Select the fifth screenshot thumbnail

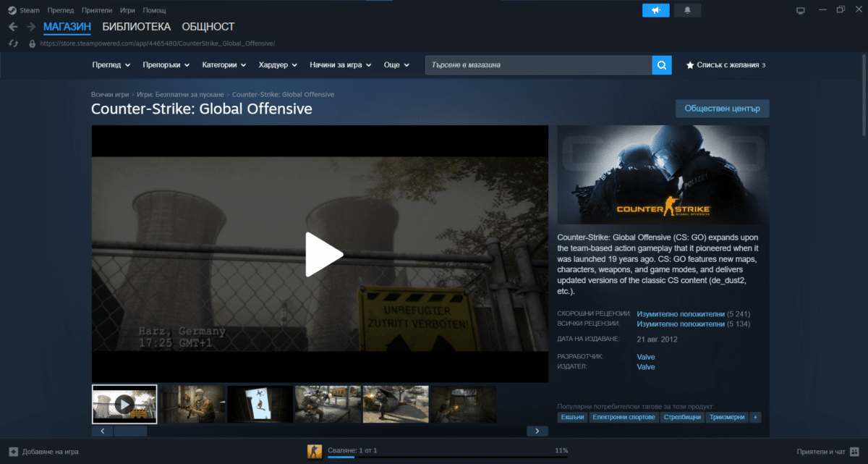396,404
